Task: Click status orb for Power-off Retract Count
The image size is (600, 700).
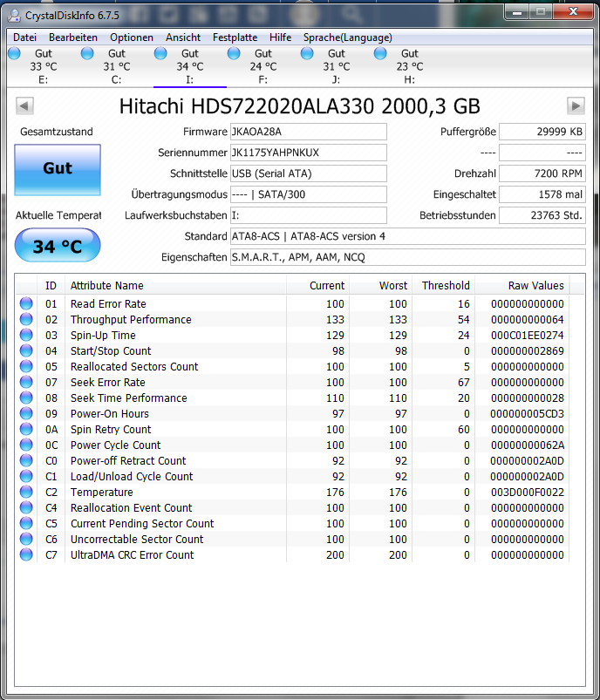Action: 26,460
